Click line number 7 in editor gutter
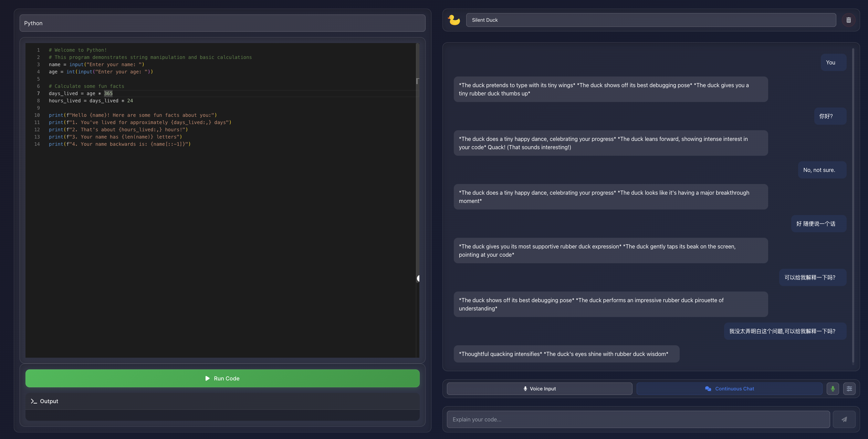Screen dimensions: 868x439 click(38, 93)
